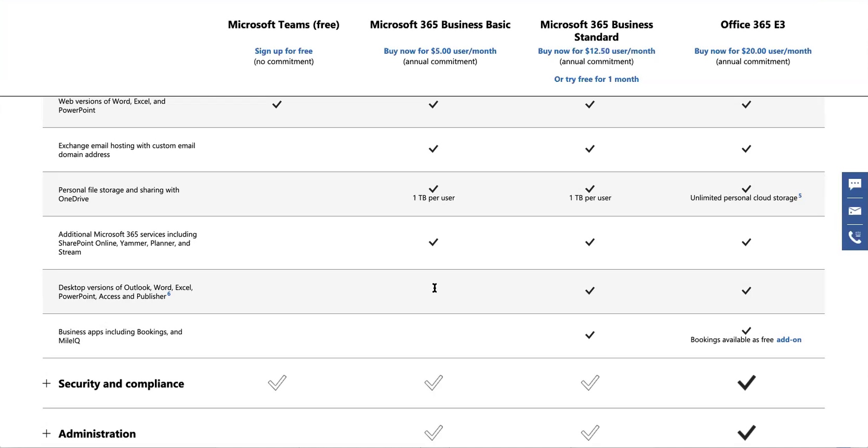Click plus icon beside Security and compliance
Screen dimensions: 868x448
coord(46,383)
